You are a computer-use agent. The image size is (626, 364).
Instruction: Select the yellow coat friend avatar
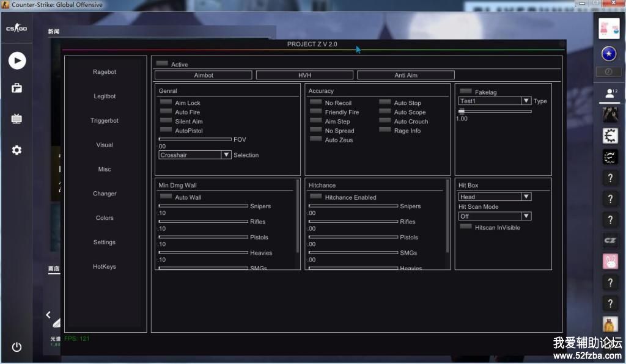[610, 324]
